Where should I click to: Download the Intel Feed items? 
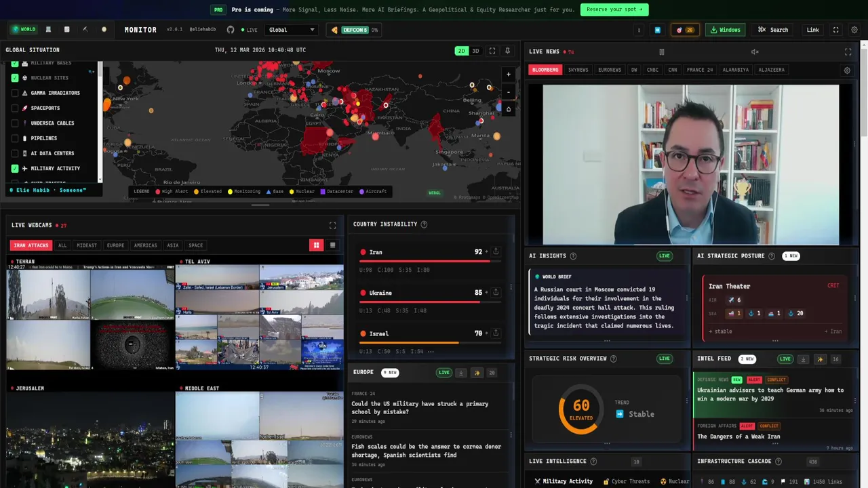[x=803, y=359]
